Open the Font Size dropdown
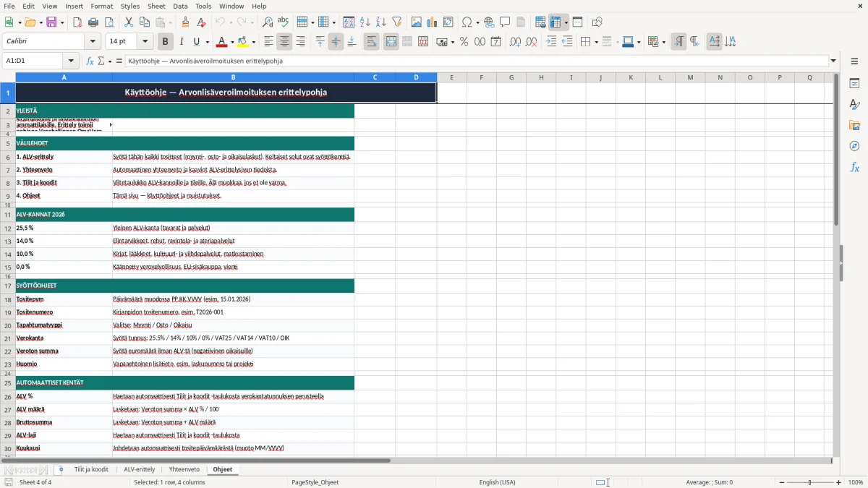The height and width of the screenshot is (488, 868). [145, 42]
